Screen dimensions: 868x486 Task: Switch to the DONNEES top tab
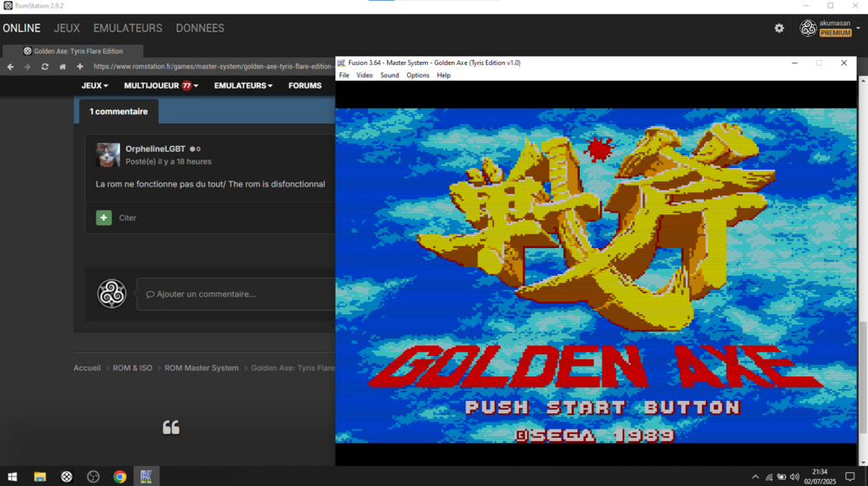coord(200,28)
